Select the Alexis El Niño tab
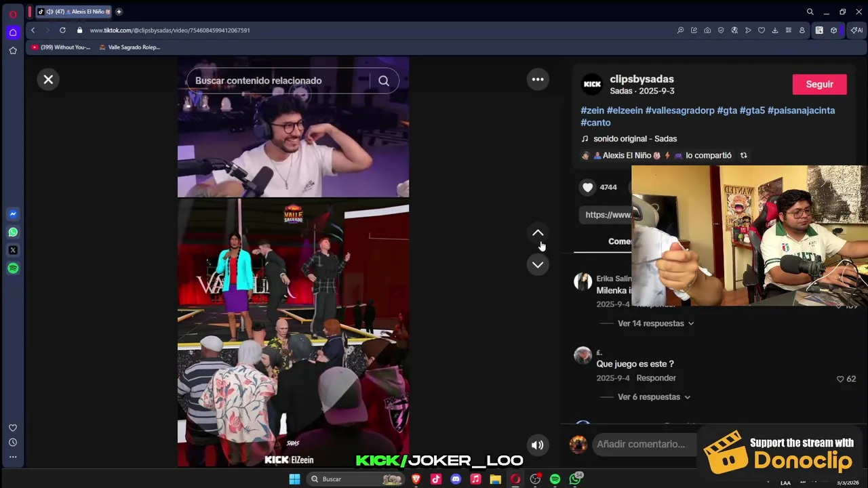This screenshot has width=868, height=488. click(x=73, y=12)
